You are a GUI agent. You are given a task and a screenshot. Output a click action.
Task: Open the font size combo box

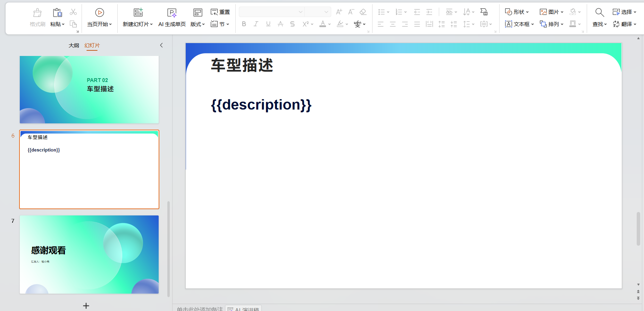pyautogui.click(x=318, y=12)
